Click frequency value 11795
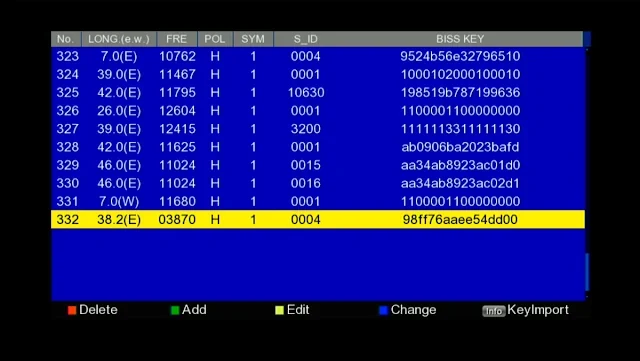This screenshot has width=640, height=361. [177, 92]
